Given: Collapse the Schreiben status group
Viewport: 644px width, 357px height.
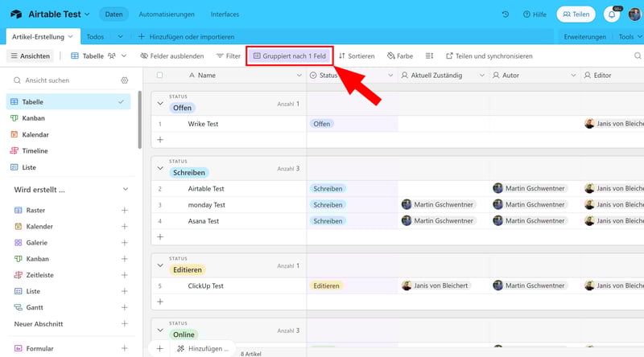Looking at the screenshot, I should point(159,168).
